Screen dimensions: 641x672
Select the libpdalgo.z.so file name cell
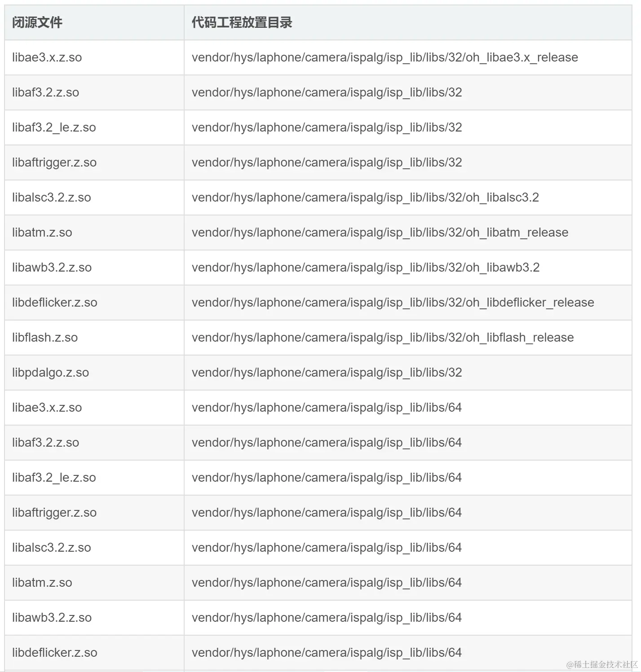[x=50, y=373]
